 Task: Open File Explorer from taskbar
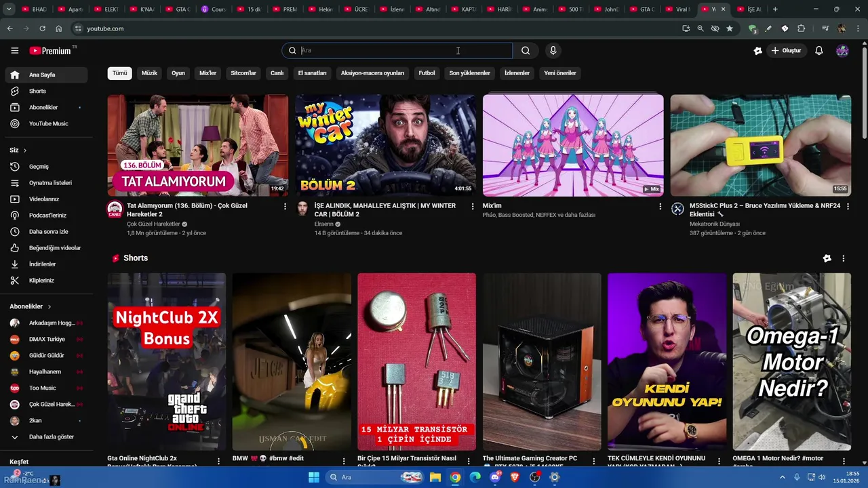[x=435, y=477]
